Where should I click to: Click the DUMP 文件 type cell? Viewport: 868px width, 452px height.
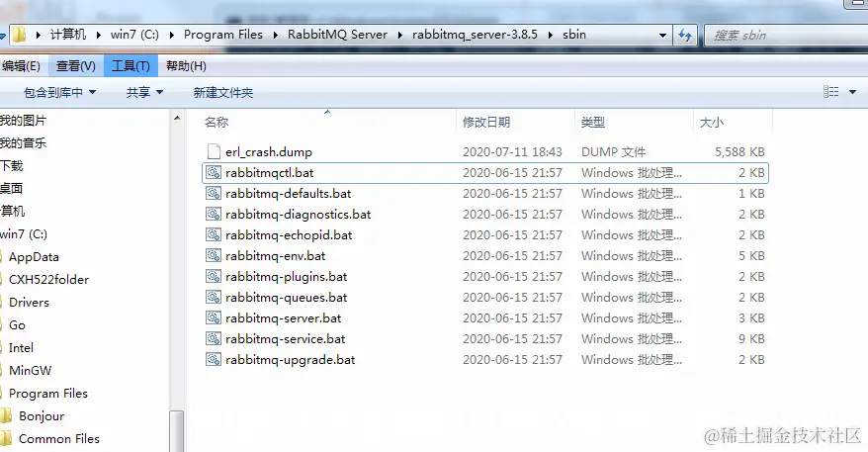click(x=613, y=151)
